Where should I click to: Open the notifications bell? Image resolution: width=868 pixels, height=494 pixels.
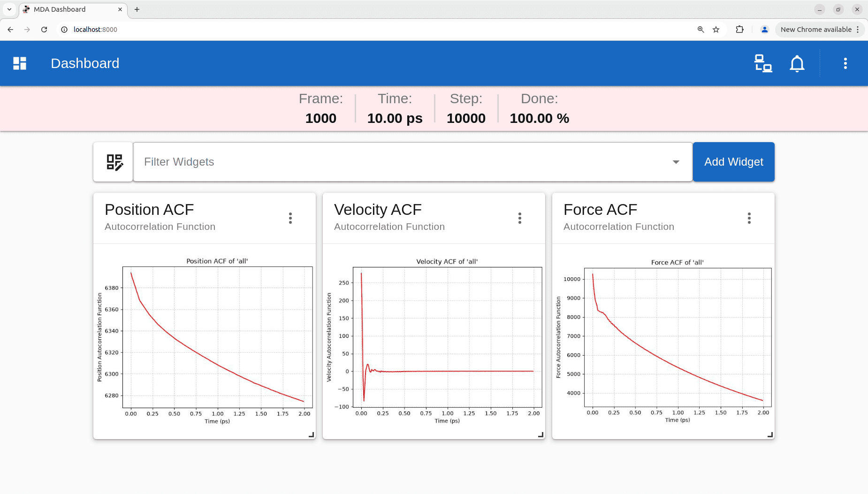(797, 63)
